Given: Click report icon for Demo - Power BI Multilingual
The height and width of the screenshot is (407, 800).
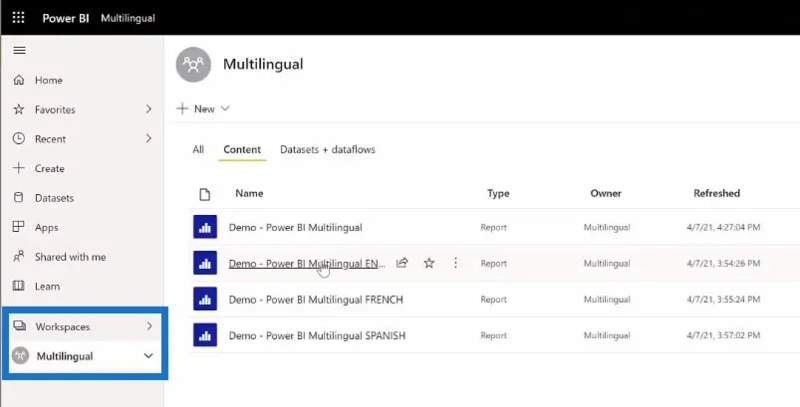Looking at the screenshot, I should [205, 227].
